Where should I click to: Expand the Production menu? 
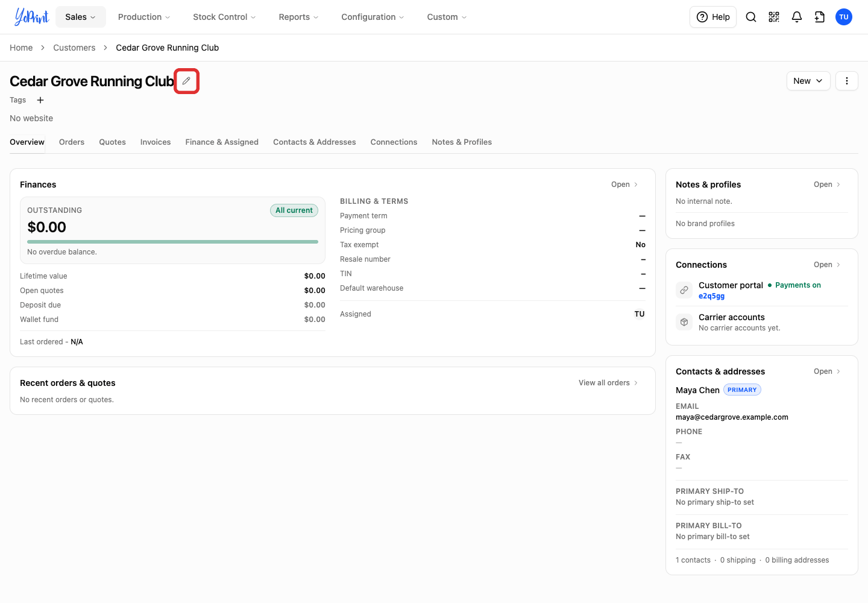click(144, 17)
